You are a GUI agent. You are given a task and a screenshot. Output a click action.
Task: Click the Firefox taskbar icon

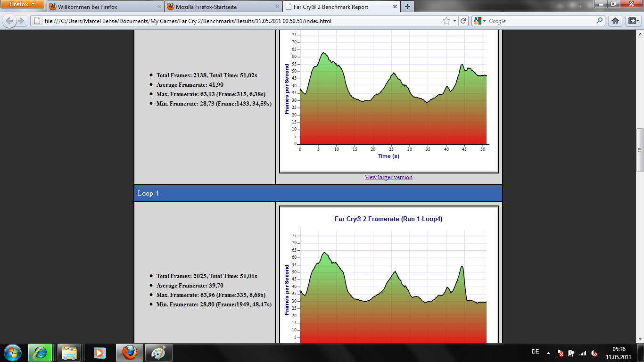click(130, 353)
